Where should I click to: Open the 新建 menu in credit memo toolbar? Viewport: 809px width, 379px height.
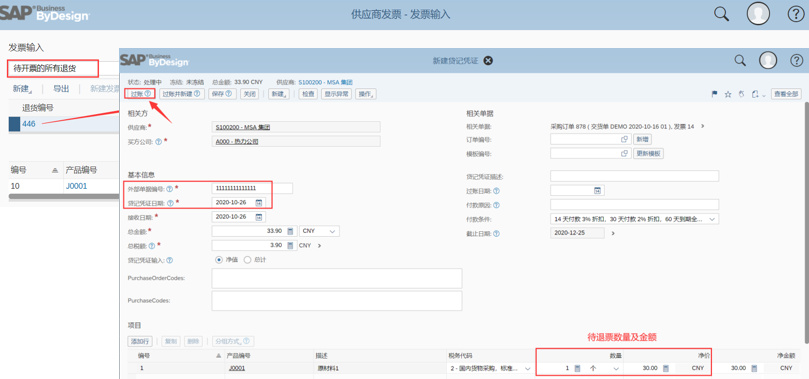point(279,94)
